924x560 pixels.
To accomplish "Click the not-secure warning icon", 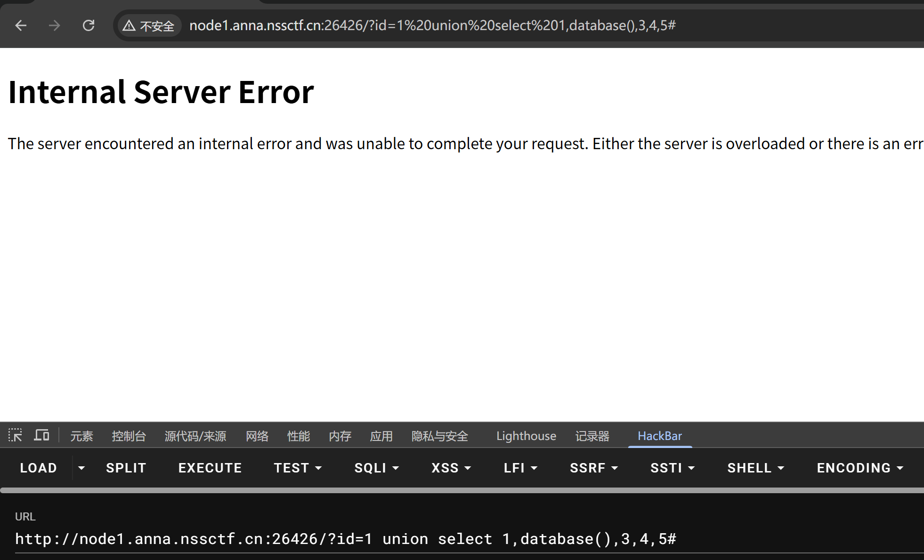I will pyautogui.click(x=129, y=25).
